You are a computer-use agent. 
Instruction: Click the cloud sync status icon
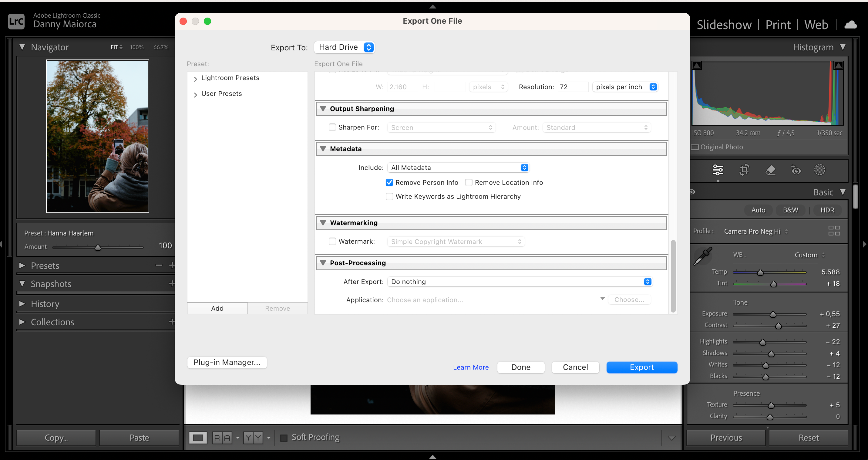(x=850, y=25)
